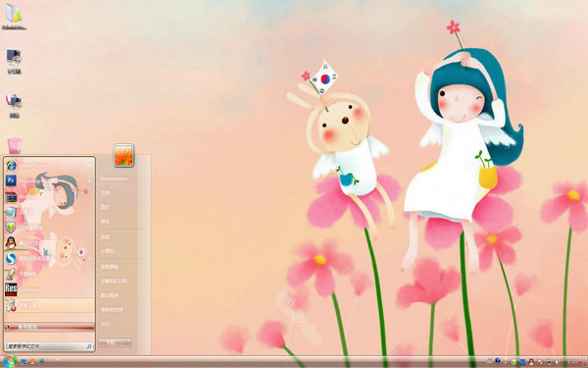
Task: Open the 360 security shield program
Action: pos(49,228)
